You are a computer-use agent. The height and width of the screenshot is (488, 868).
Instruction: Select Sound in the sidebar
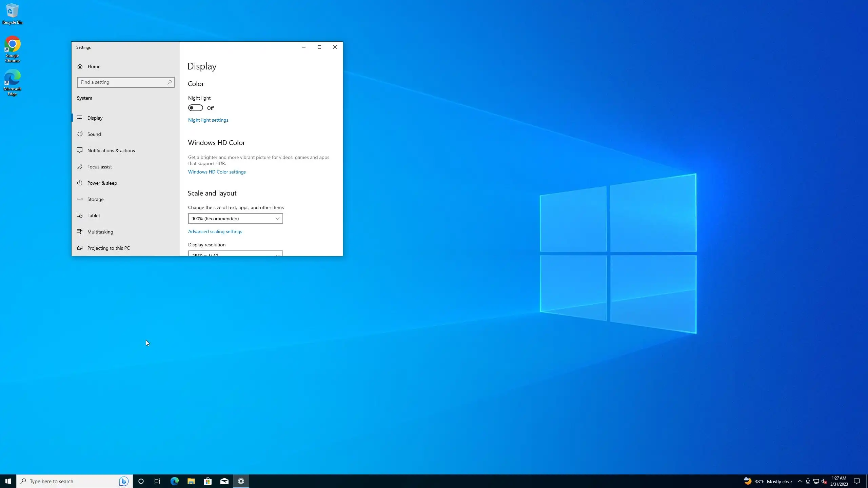tap(94, 134)
